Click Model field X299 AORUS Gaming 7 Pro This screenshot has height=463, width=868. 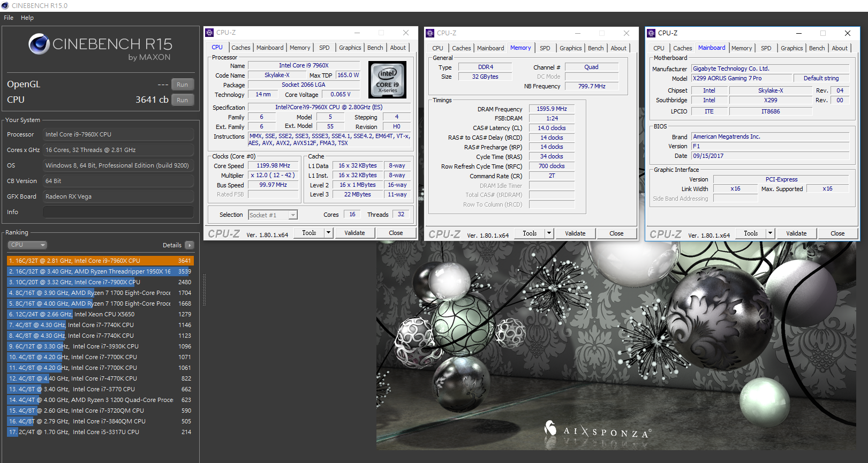coord(741,78)
